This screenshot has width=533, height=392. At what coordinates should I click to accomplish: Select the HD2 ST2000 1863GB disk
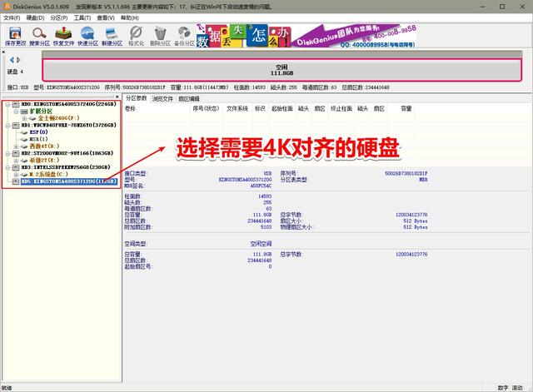67,153
